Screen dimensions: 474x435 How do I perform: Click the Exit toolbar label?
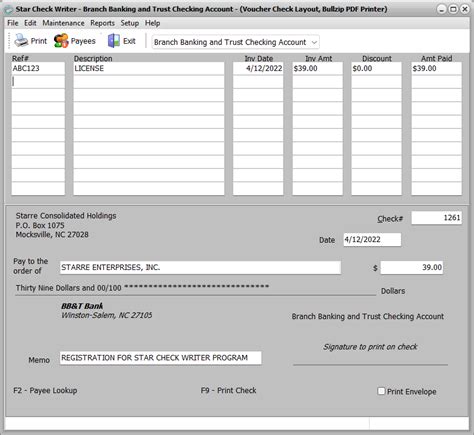point(129,41)
